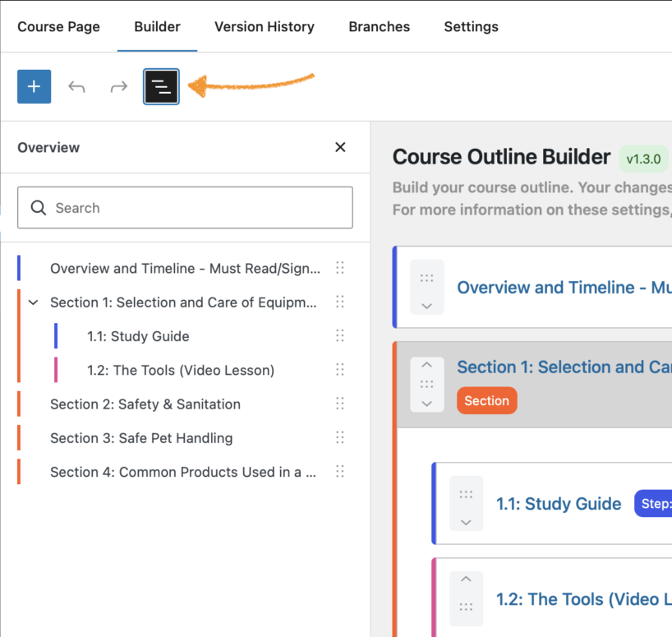Image resolution: width=672 pixels, height=637 pixels.
Task: Click drag handle for 1.1: Study Guide row
Action: pyautogui.click(x=340, y=335)
